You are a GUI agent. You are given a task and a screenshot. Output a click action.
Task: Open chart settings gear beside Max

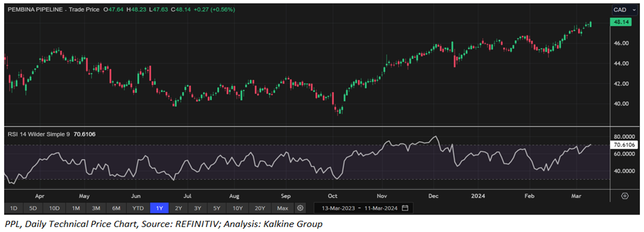tap(300, 208)
